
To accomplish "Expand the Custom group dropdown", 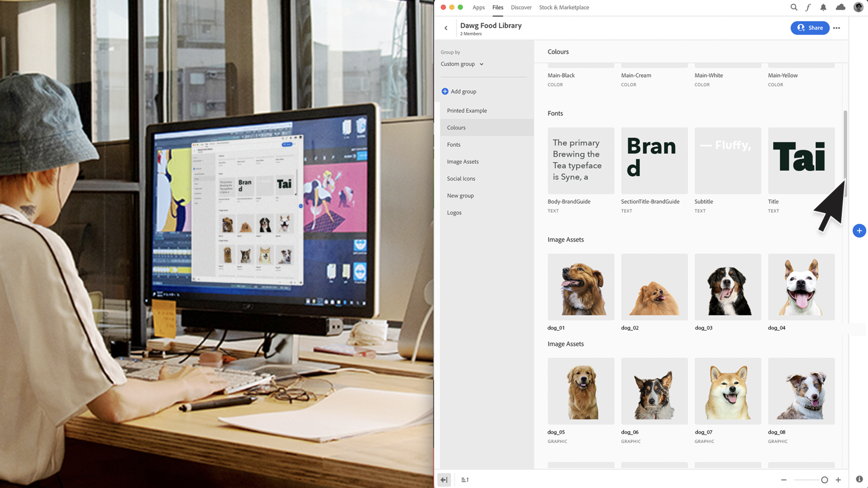I will point(462,64).
